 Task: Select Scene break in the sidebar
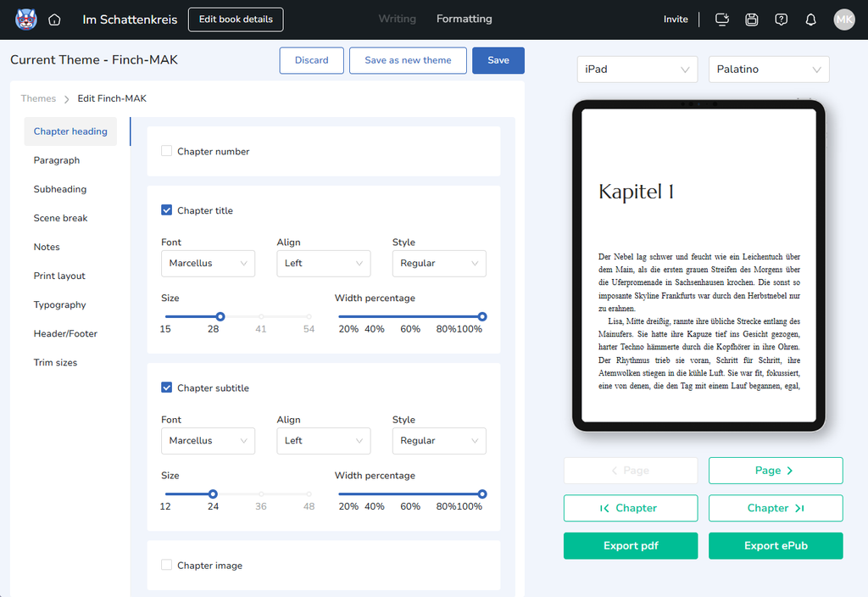[x=60, y=218]
